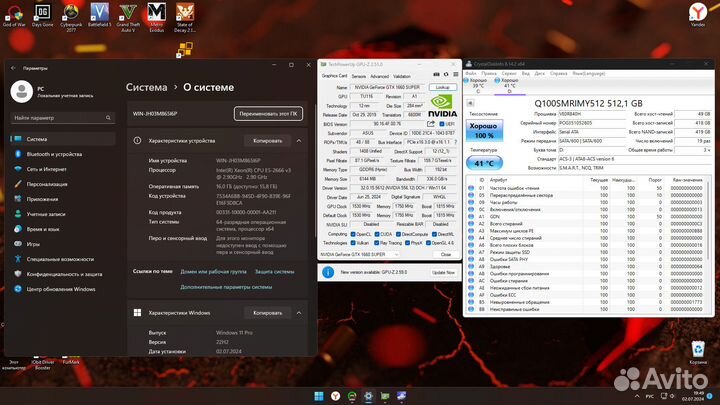
Task: Click the Найти параметр search field
Action: pos(62,118)
